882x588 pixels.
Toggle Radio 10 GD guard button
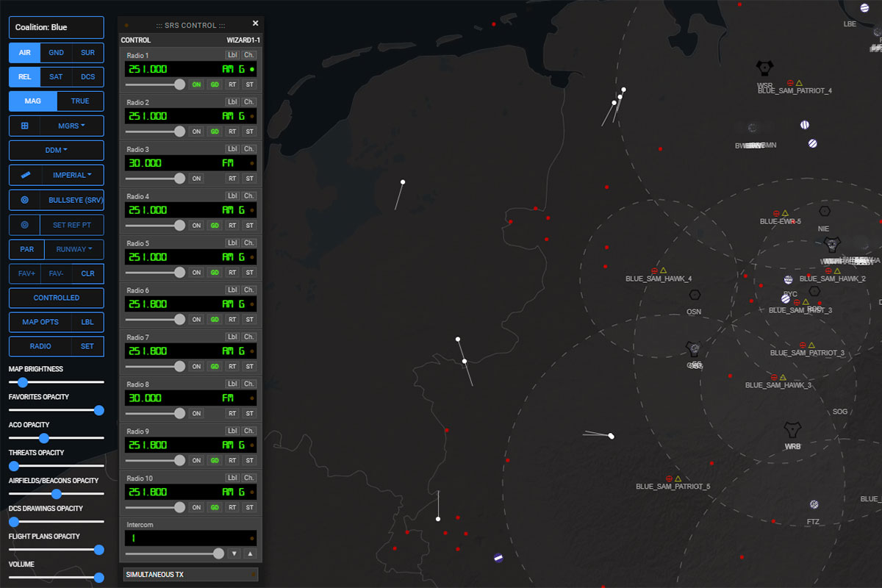pyautogui.click(x=215, y=508)
